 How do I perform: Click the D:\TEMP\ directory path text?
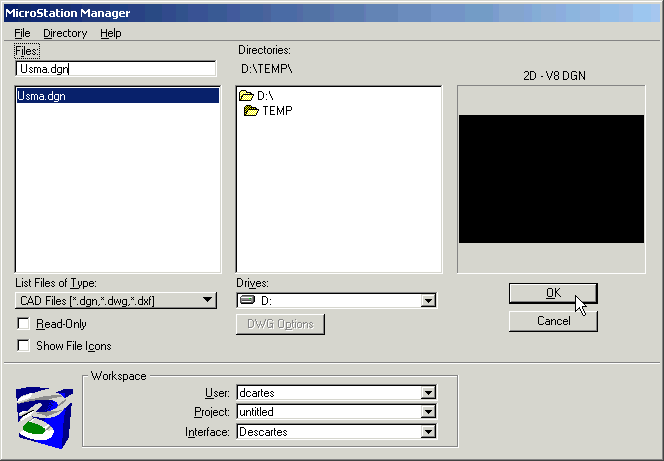[x=267, y=69]
